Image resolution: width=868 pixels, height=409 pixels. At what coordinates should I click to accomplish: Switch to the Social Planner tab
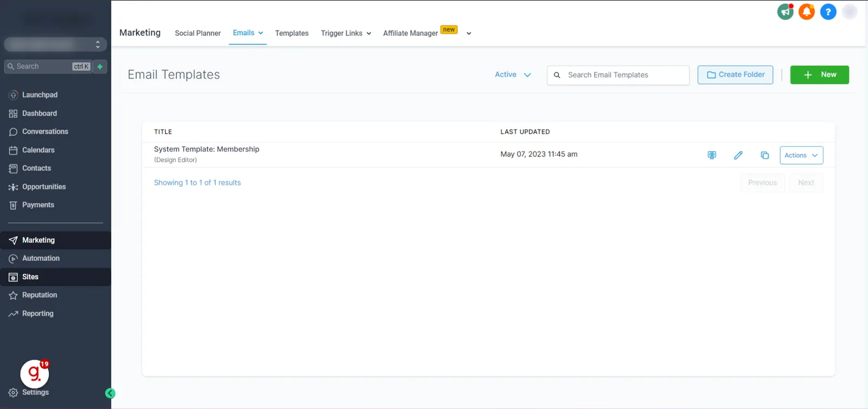(x=197, y=33)
